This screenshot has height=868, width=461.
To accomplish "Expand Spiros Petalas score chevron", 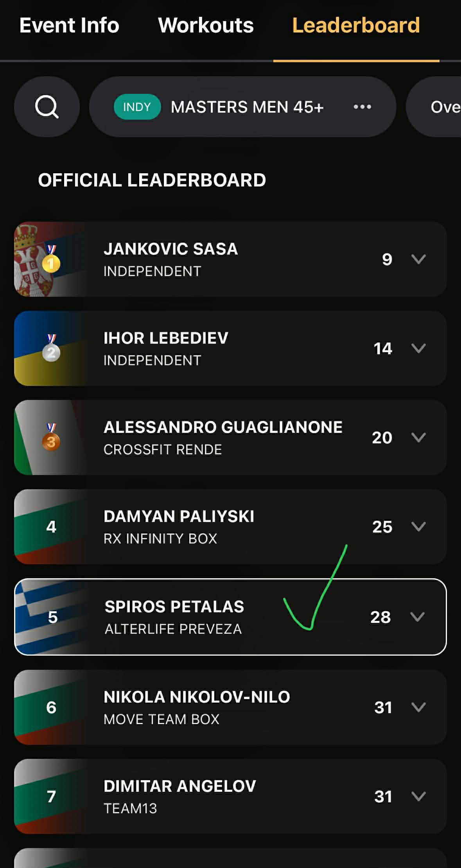I will 417,617.
